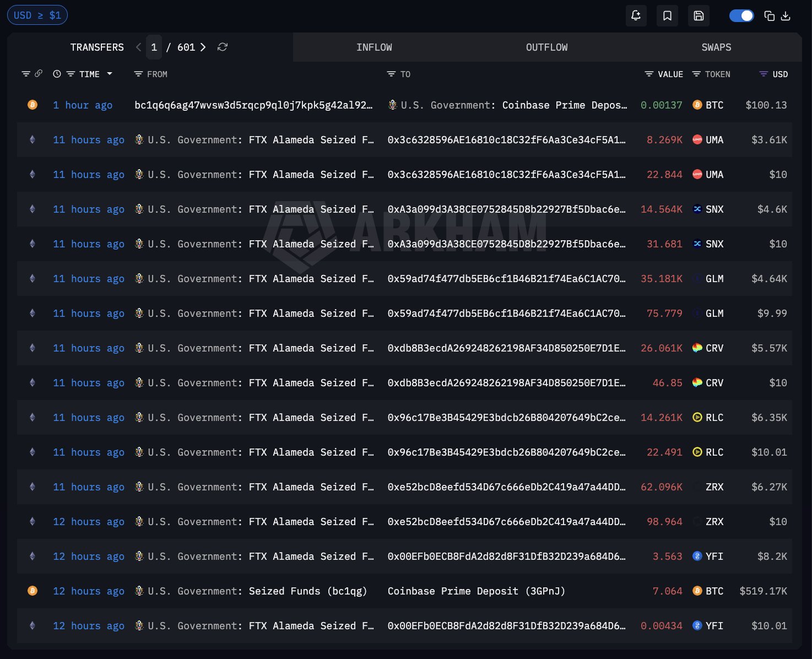Open the TOKEN column filter
Screen dimensions: 812x659
696,74
